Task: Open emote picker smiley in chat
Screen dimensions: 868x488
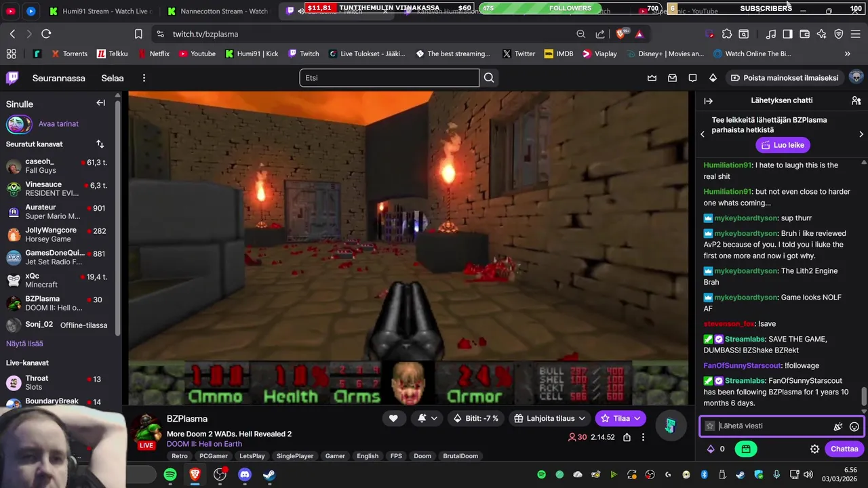Action: coord(854,426)
